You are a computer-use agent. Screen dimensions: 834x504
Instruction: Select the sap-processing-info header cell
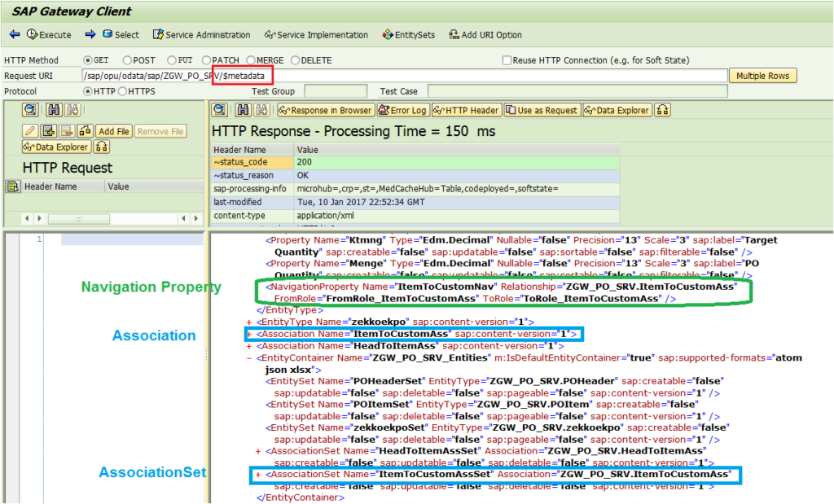252,189
